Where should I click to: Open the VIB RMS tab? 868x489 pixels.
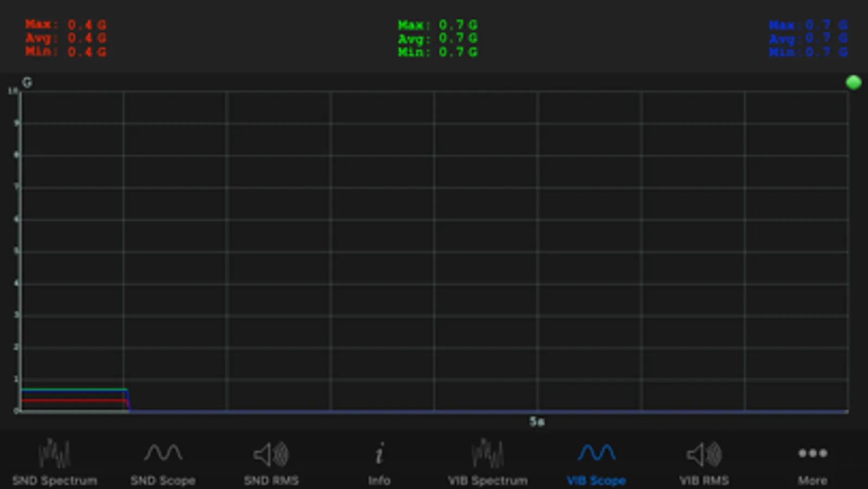[704, 462]
